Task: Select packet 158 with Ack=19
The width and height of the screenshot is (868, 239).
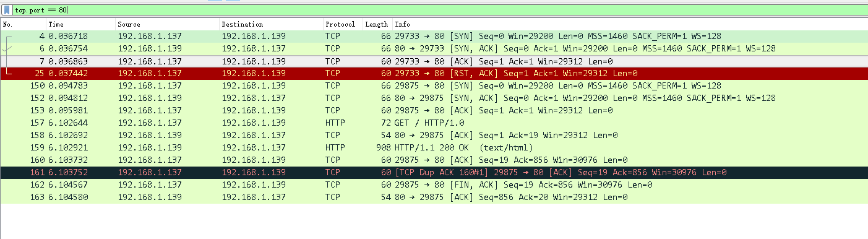Action: click(434, 135)
